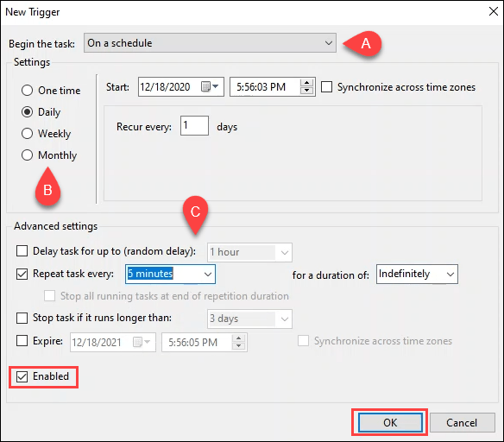Click OK to save the trigger

(390, 422)
